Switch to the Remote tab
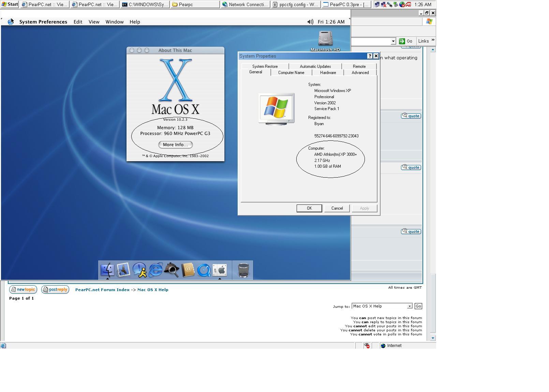This screenshot has width=549, height=392. tap(359, 66)
